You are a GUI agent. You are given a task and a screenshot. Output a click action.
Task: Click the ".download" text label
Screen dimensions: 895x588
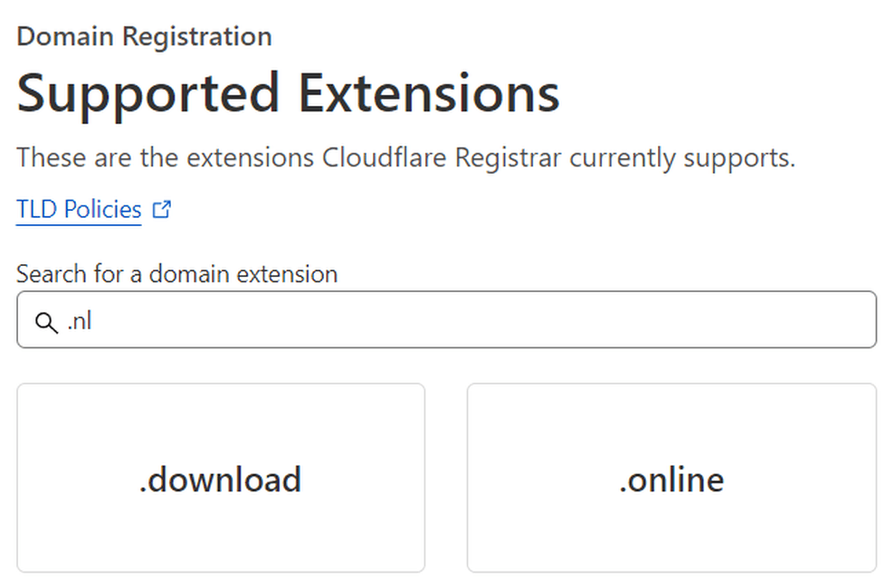click(x=220, y=479)
